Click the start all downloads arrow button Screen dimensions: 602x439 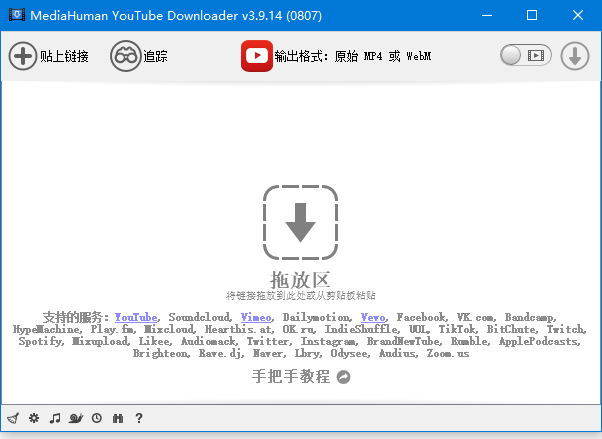(575, 56)
